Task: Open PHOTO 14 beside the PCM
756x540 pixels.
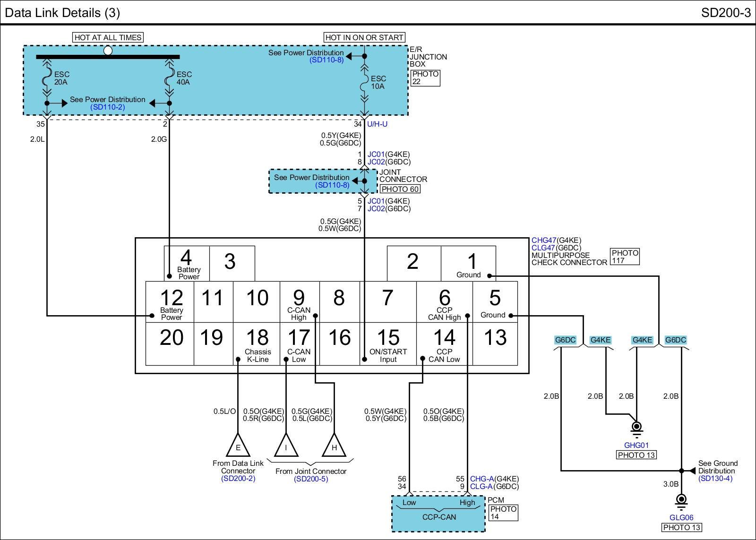Action: click(x=503, y=513)
